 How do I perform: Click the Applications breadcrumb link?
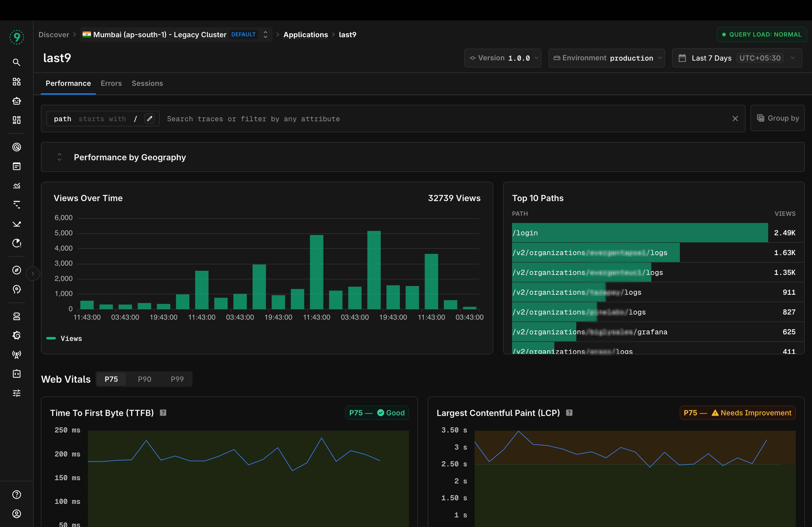[306, 35]
